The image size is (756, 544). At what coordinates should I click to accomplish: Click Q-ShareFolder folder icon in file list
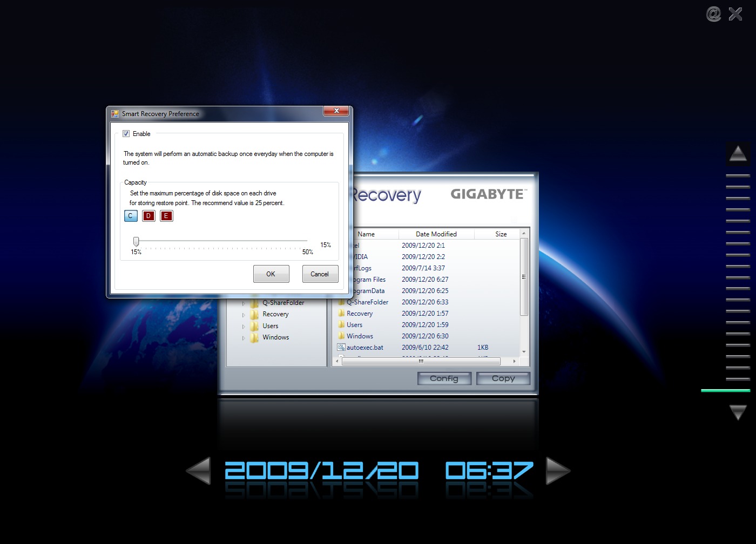[341, 302]
